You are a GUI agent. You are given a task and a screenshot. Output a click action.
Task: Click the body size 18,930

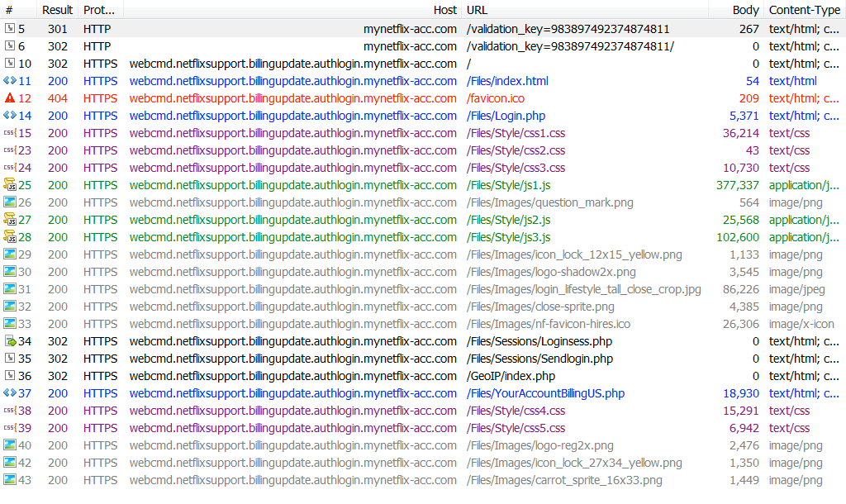coord(741,393)
